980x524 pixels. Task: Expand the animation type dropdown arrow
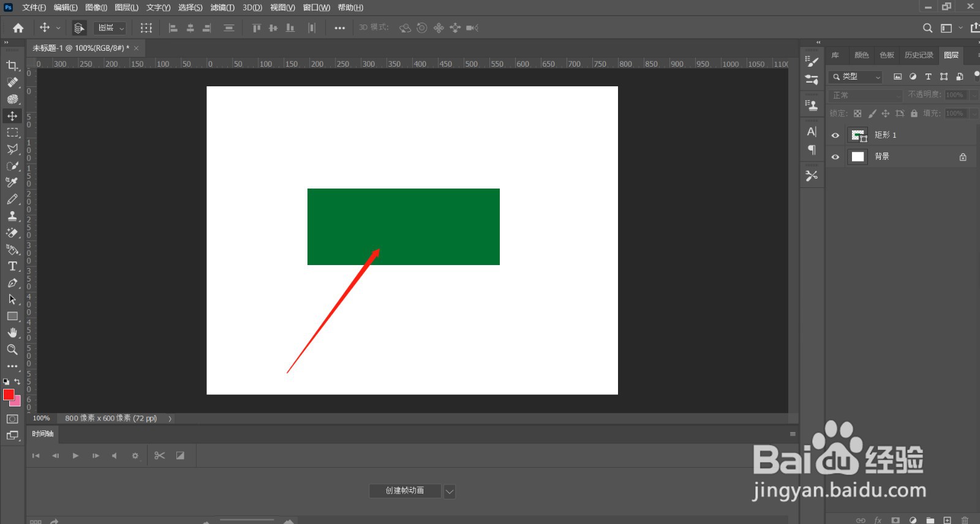pos(450,491)
